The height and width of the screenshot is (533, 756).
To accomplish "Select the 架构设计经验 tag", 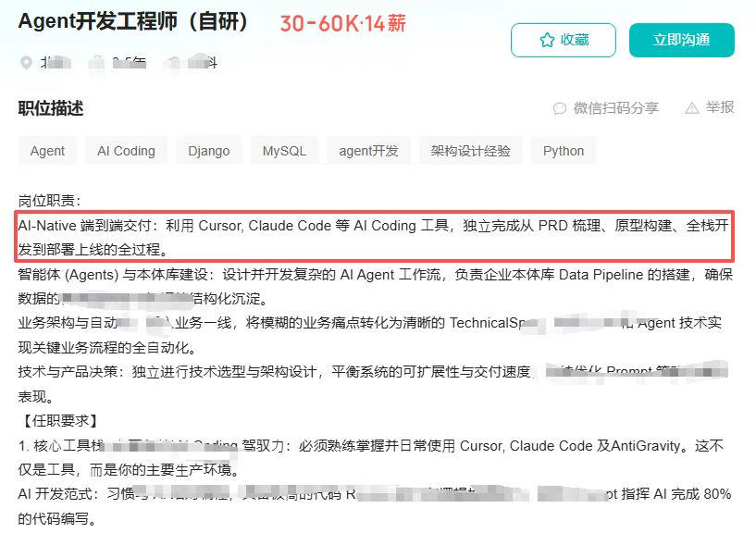I will click(471, 151).
